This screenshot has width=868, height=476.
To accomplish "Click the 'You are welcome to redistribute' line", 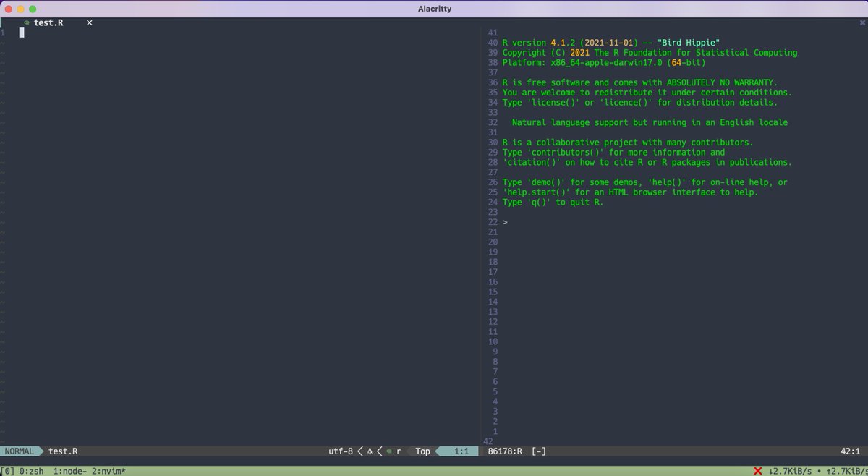I will tap(647, 93).
